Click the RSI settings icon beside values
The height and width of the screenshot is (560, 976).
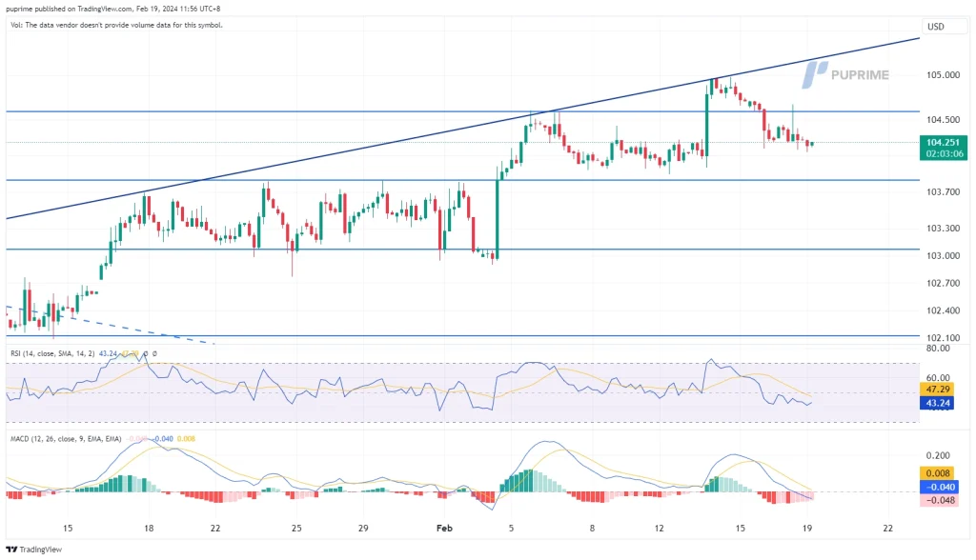155,353
